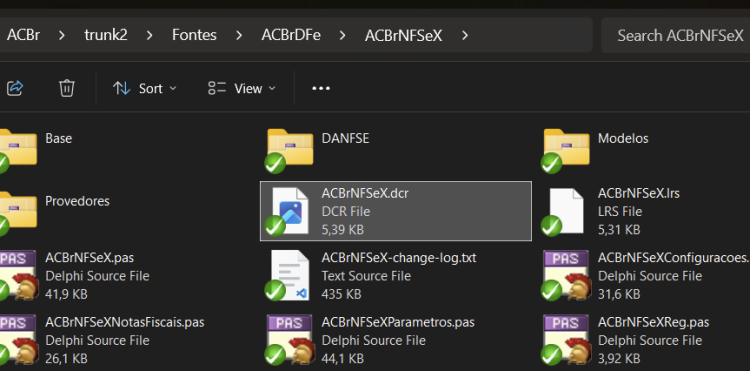The width and height of the screenshot is (750, 371).
Task: Select the Modelos folder icon
Action: pos(565,150)
